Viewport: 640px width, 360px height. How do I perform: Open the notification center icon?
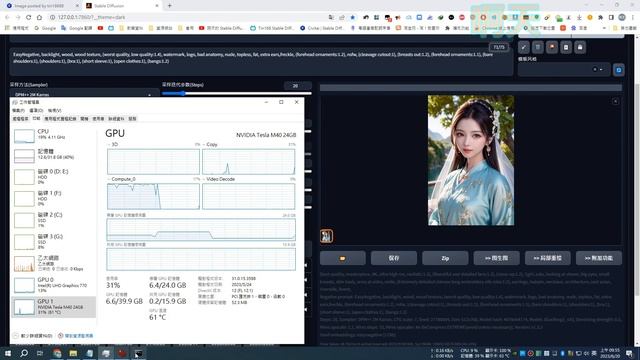[x=629, y=353]
